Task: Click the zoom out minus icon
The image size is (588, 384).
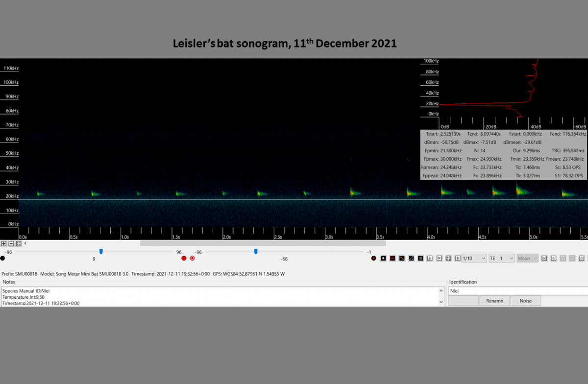Action: pyautogui.click(x=11, y=243)
